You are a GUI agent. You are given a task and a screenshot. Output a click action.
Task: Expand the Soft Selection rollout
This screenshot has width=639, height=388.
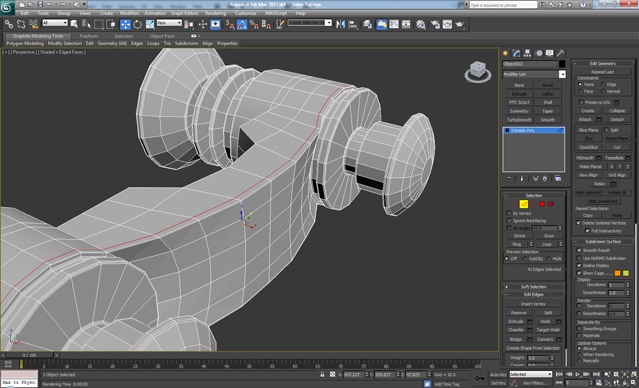(533, 287)
